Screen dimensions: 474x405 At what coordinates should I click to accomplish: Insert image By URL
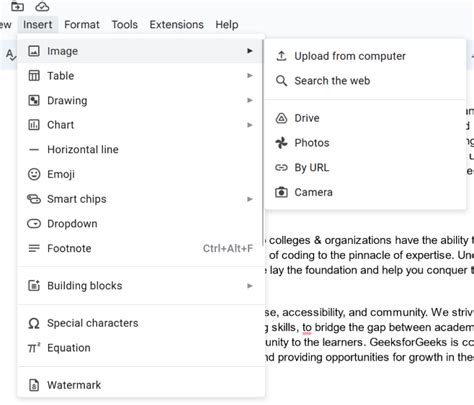365,167
